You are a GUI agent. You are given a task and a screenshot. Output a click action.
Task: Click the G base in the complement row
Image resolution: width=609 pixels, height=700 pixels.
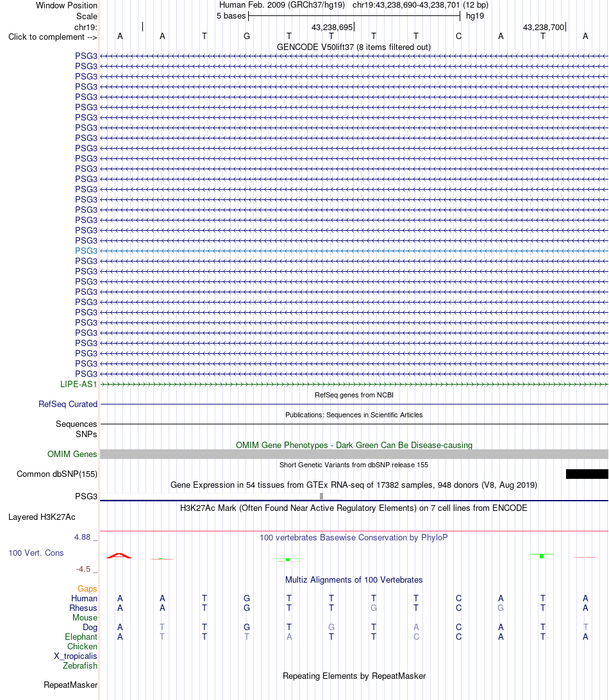(x=246, y=36)
